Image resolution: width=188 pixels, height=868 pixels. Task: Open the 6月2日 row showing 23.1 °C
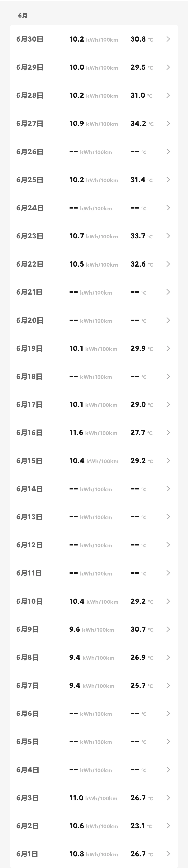click(94, 826)
